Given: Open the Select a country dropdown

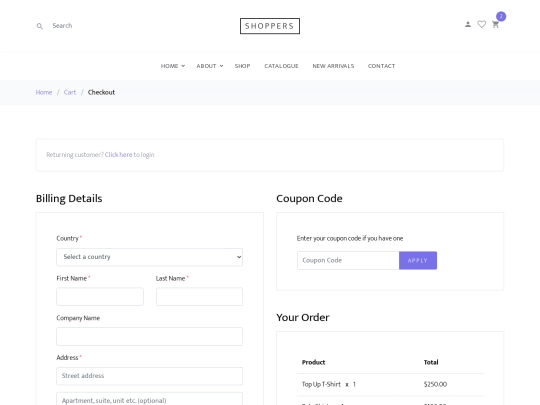Looking at the screenshot, I should [149, 257].
